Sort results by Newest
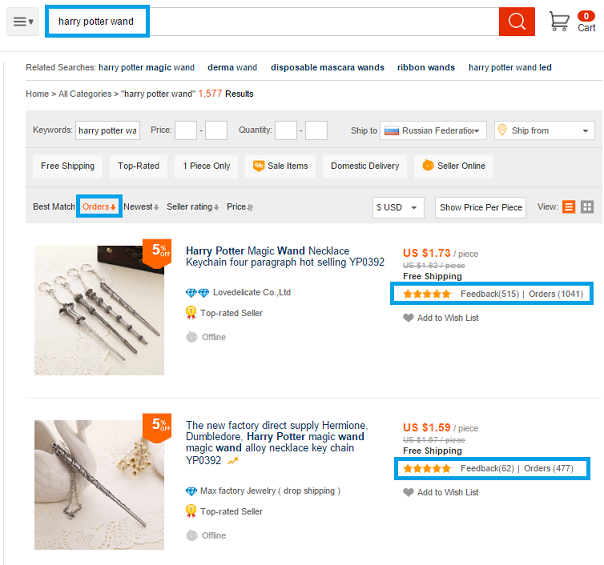This screenshot has height=565, width=604. (x=141, y=207)
